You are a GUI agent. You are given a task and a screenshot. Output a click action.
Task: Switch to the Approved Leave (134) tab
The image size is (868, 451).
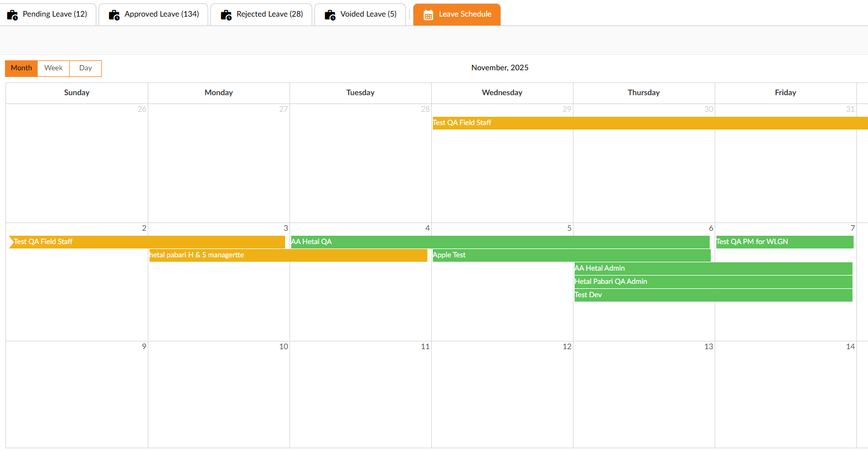(x=161, y=14)
